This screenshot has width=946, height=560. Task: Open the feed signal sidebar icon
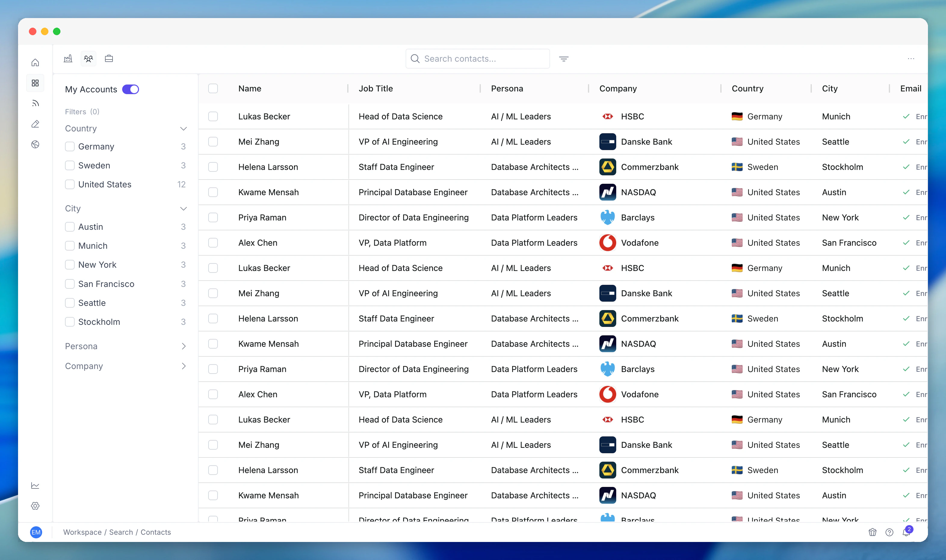pyautogui.click(x=35, y=103)
